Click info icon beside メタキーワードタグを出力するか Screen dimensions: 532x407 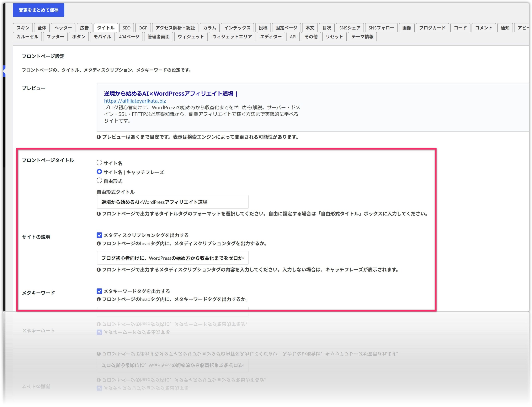coord(99,300)
